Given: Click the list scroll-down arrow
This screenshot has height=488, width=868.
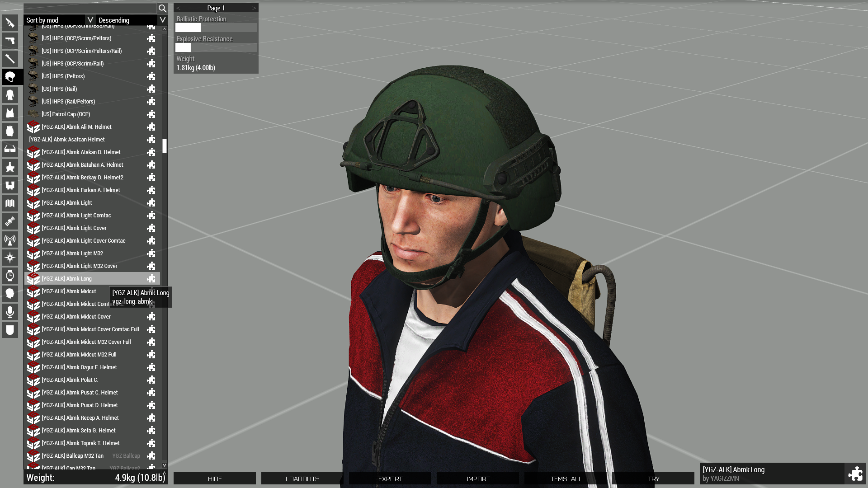Looking at the screenshot, I should click(x=165, y=465).
